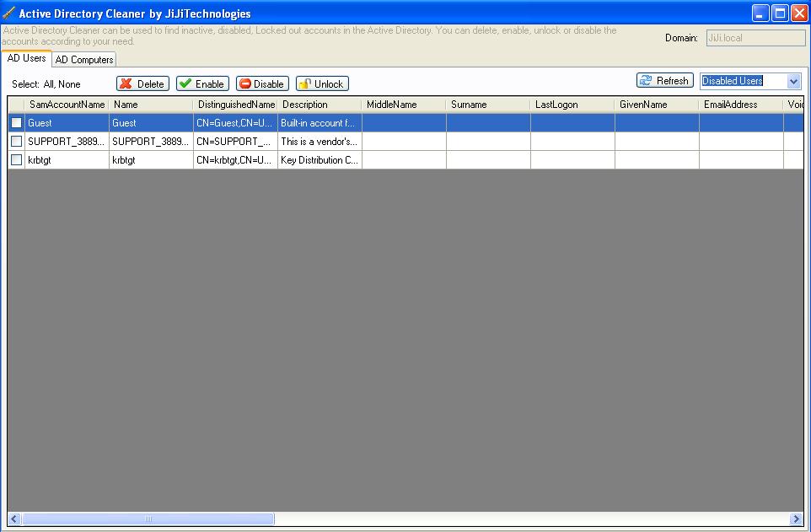Switch to the AD Users tab

point(26,58)
